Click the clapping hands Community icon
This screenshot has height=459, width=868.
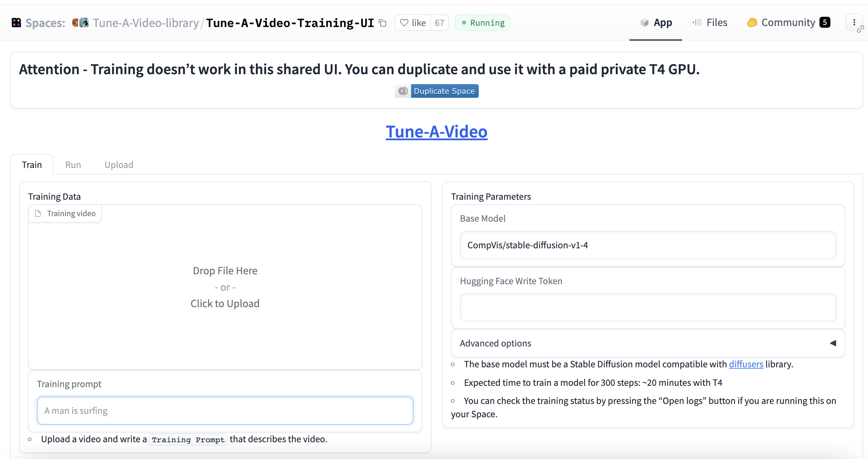(x=752, y=22)
